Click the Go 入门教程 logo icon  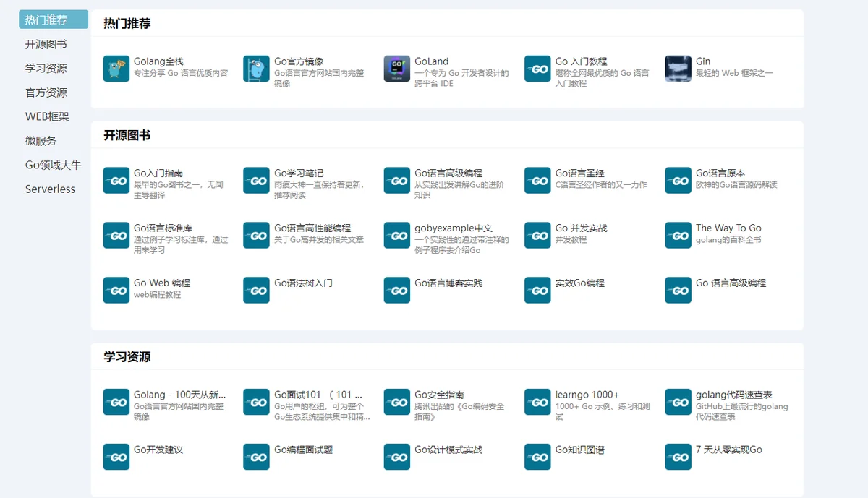[537, 69]
